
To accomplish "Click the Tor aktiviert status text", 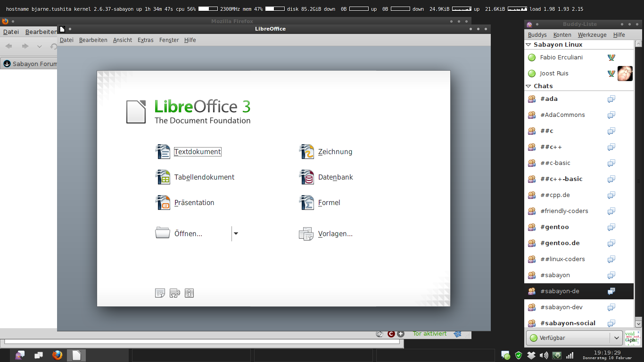I will click(x=429, y=334).
